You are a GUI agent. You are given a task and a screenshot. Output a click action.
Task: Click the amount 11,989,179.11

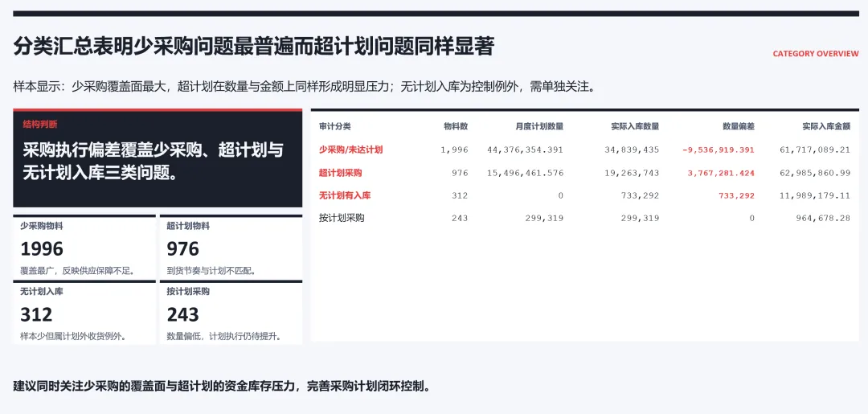(816, 196)
